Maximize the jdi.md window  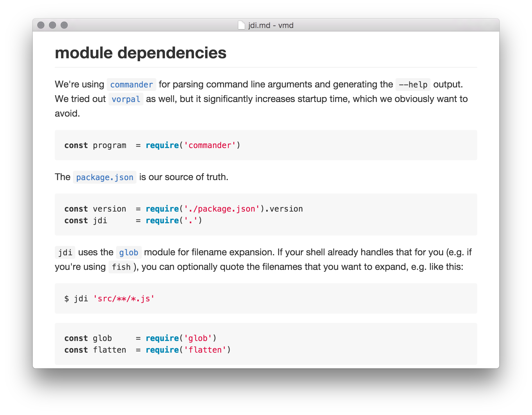tap(64, 25)
